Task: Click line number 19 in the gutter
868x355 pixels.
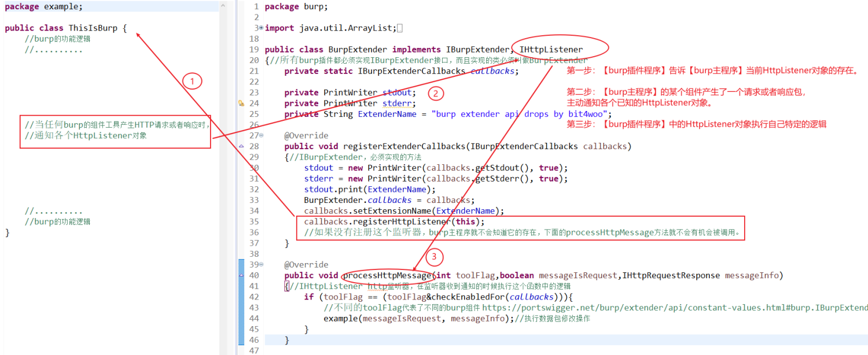Action: click(x=255, y=50)
